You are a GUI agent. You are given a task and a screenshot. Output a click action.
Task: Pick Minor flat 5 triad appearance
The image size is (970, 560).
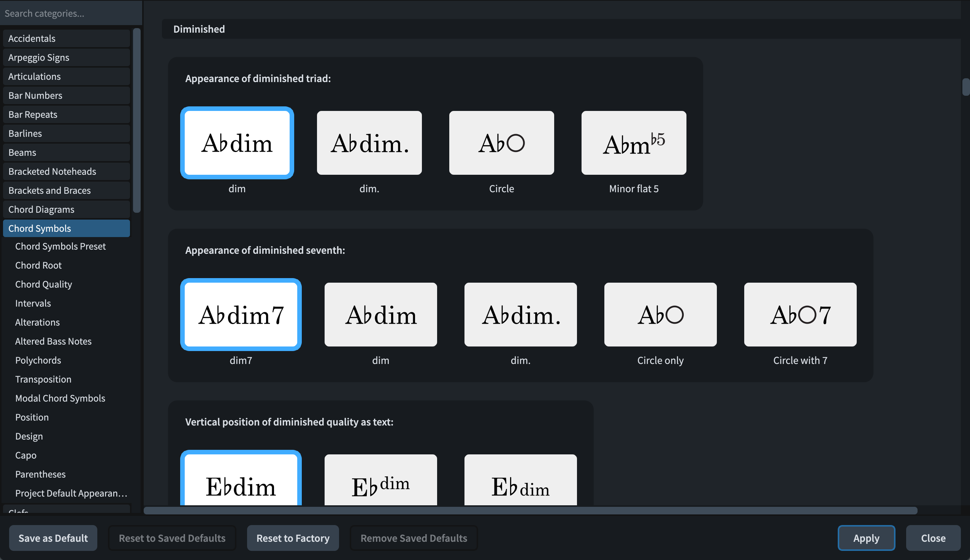pos(633,143)
